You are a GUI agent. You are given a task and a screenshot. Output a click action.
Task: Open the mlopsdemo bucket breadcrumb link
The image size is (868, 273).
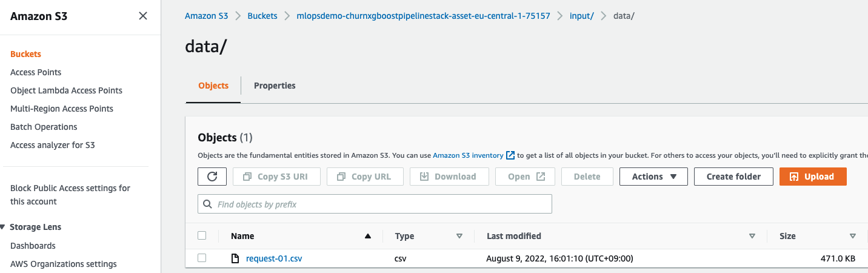click(x=423, y=16)
